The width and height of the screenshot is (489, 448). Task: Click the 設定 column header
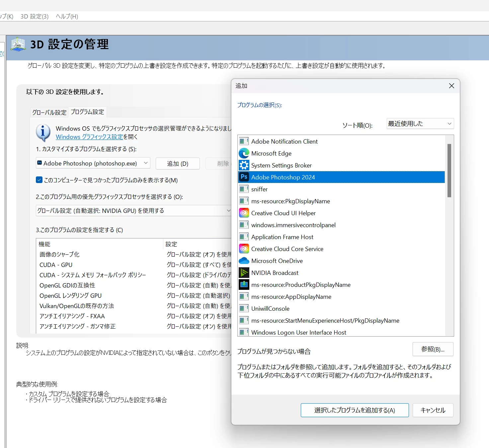tap(198, 244)
